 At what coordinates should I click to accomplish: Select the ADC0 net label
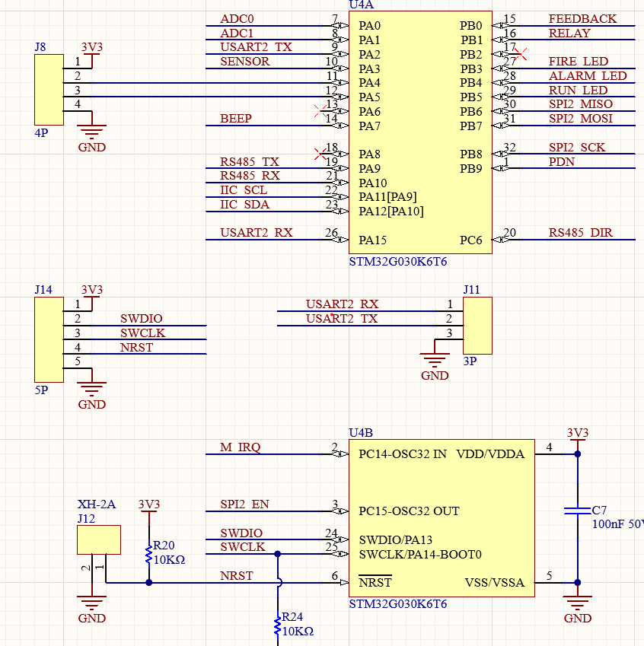point(237,19)
